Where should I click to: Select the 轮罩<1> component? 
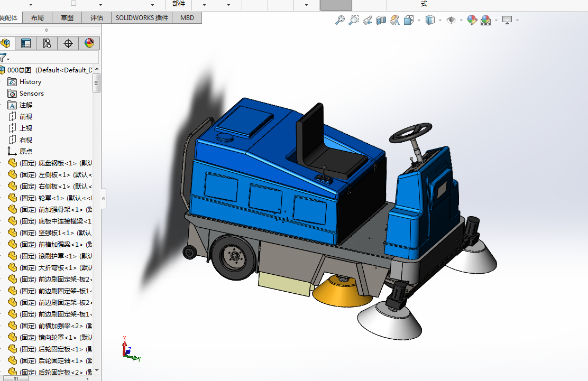[x=50, y=198]
